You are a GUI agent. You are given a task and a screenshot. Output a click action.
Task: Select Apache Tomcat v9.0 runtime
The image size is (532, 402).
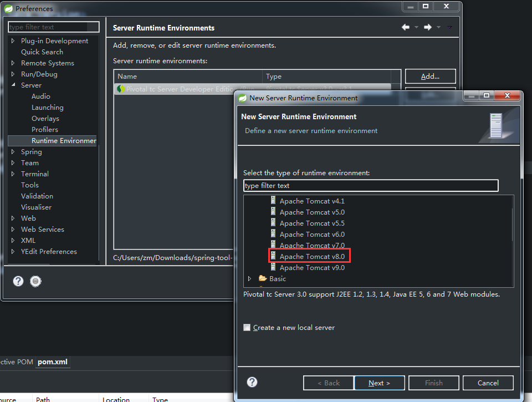[312, 268]
